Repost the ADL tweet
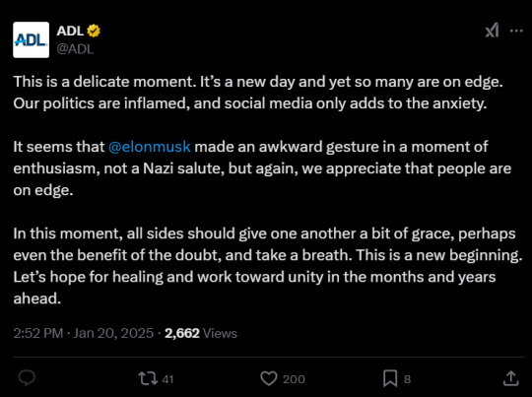 pos(148,378)
